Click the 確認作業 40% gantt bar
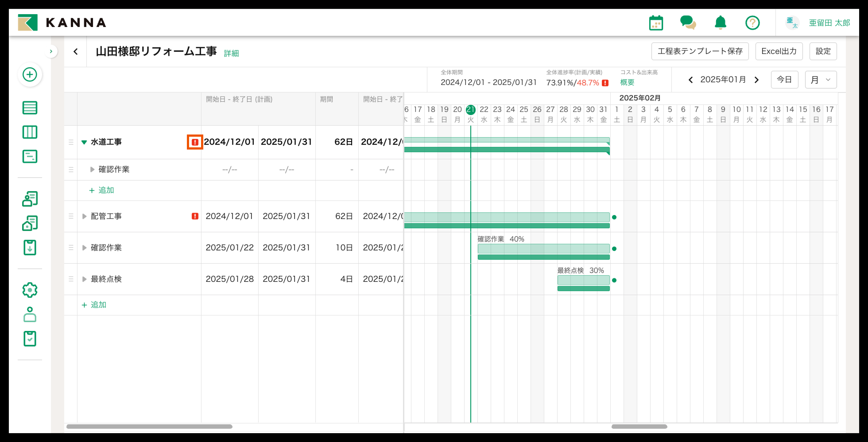 click(x=543, y=249)
